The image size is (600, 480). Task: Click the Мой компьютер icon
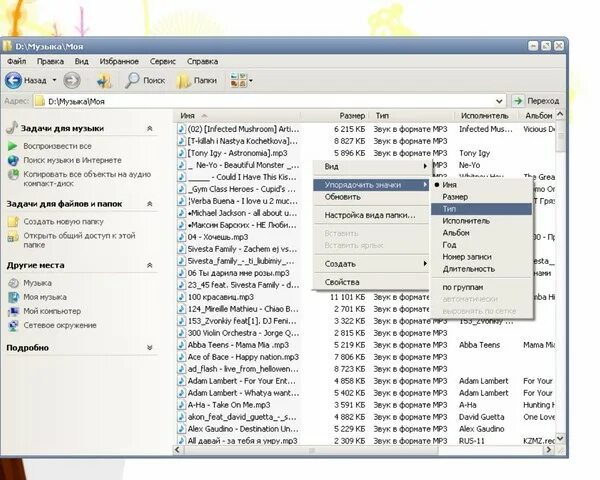(13, 311)
